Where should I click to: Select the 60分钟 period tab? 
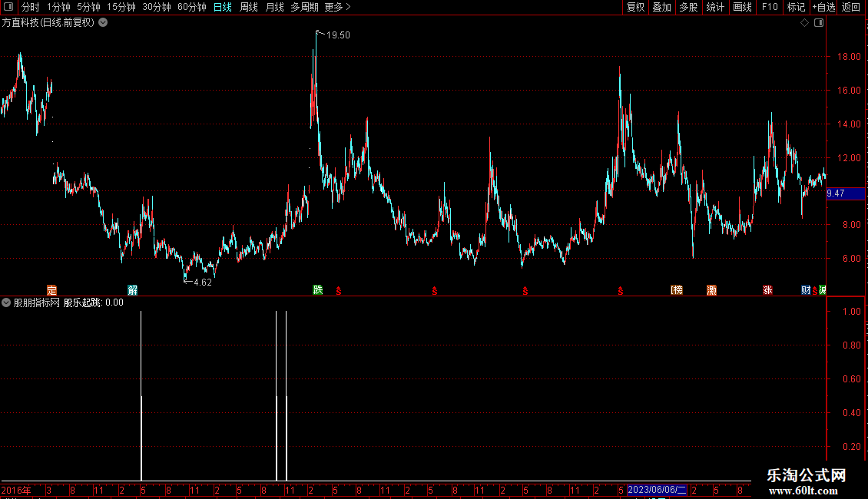pos(192,7)
